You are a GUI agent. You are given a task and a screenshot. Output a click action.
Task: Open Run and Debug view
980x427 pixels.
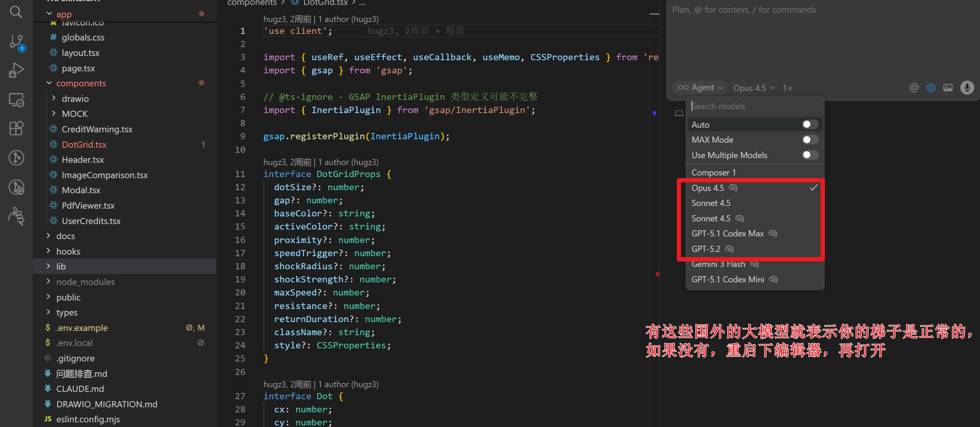point(16,71)
